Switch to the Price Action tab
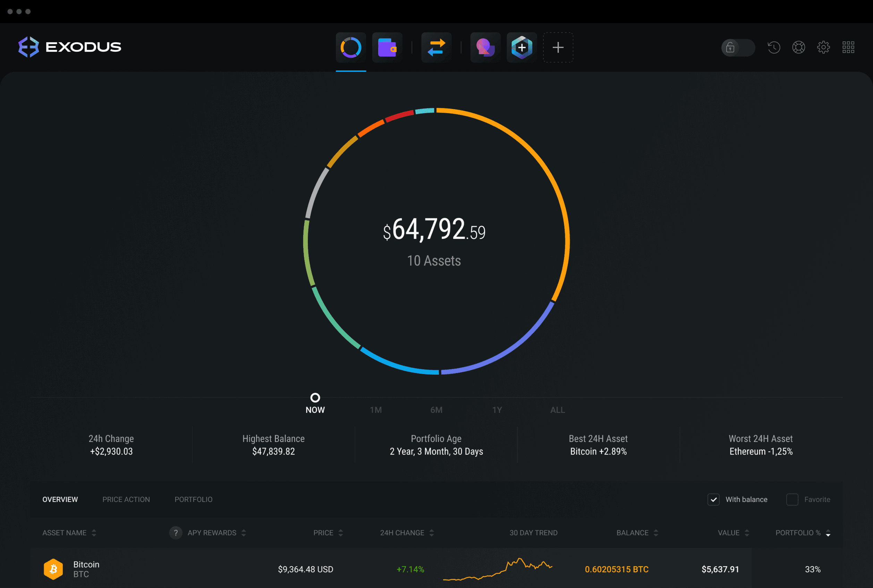 point(126,500)
